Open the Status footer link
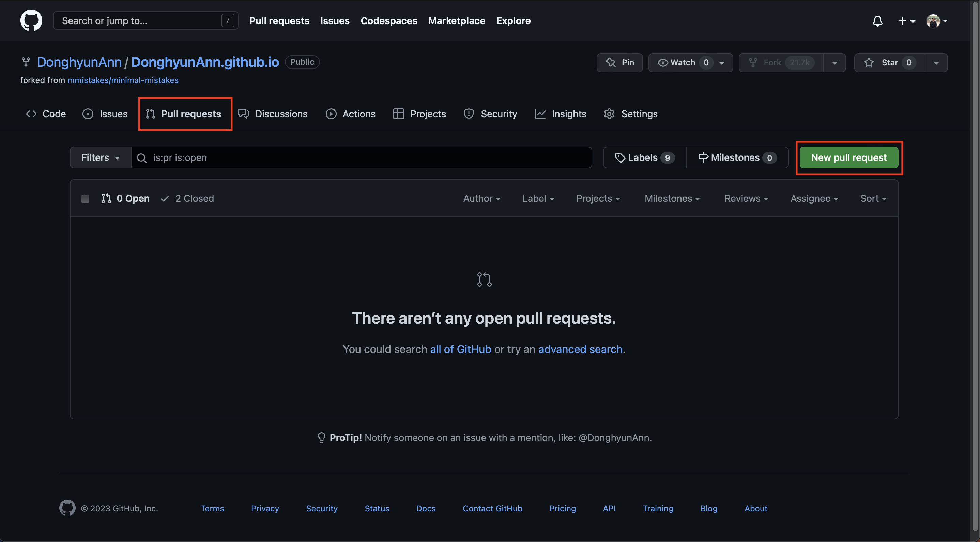 tap(377, 509)
